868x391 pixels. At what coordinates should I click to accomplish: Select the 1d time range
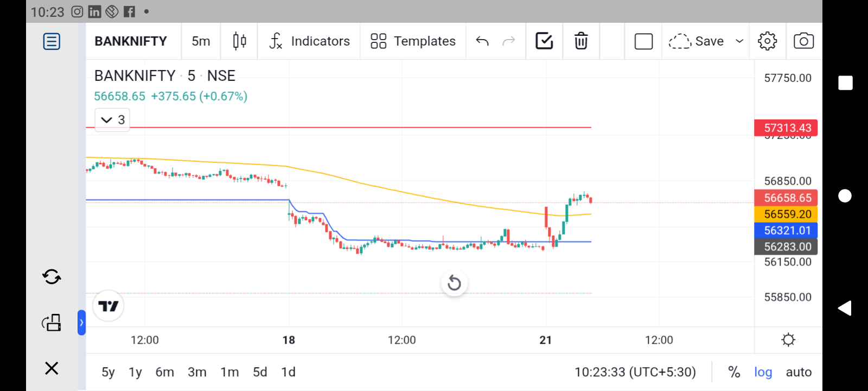(x=288, y=372)
